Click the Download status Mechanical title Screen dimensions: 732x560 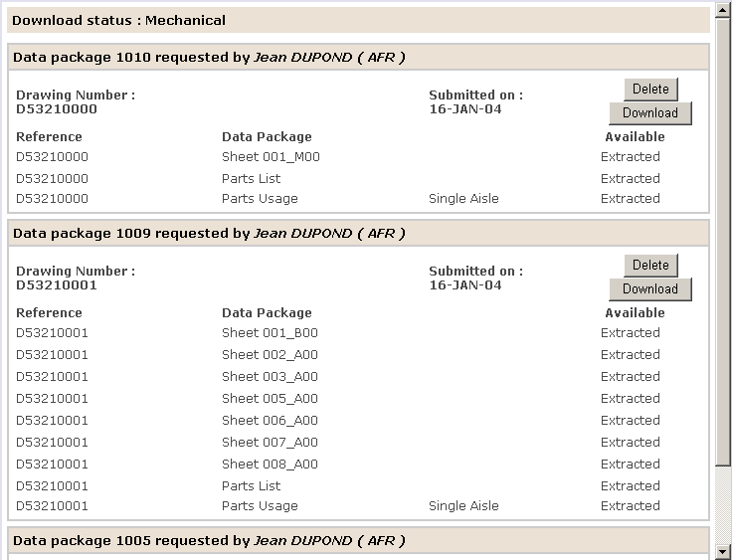[118, 20]
